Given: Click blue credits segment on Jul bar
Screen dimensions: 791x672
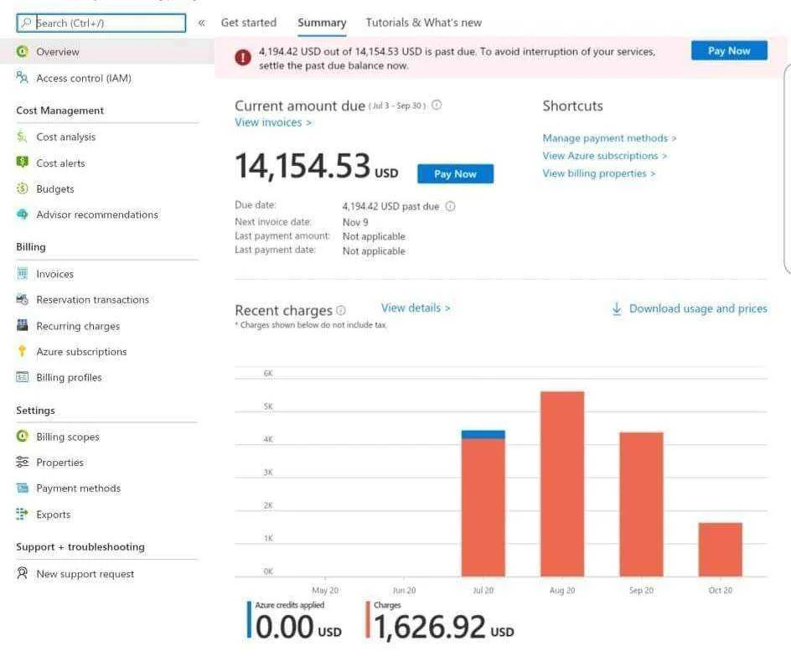Looking at the screenshot, I should tap(483, 434).
